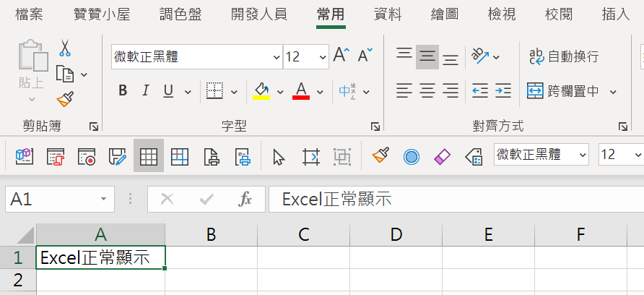644x295 pixels.
Task: Open the ribbon font name dropdown
Action: tap(277, 56)
